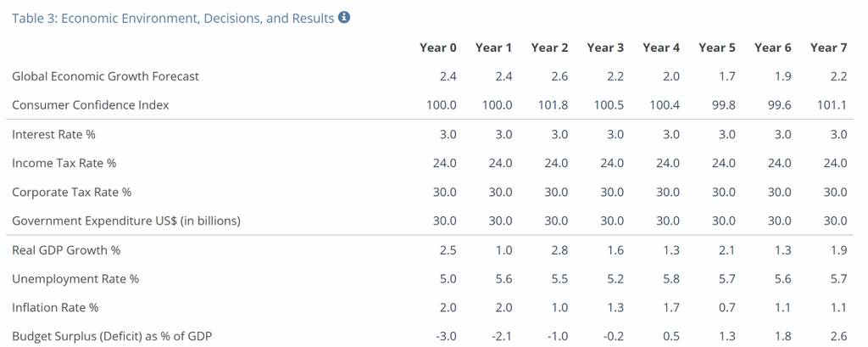Click Year 0 budget deficit value -3.0
This screenshot has width=868, height=347.
pos(444,337)
